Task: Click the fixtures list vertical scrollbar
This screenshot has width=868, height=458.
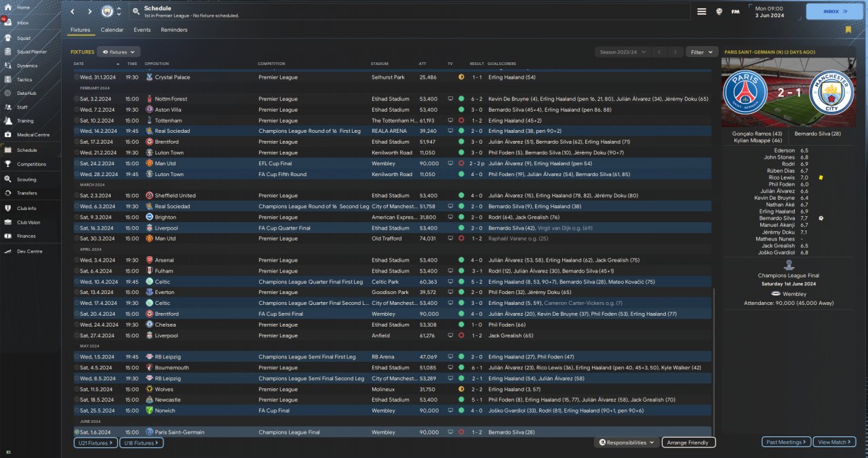Action: [714, 359]
